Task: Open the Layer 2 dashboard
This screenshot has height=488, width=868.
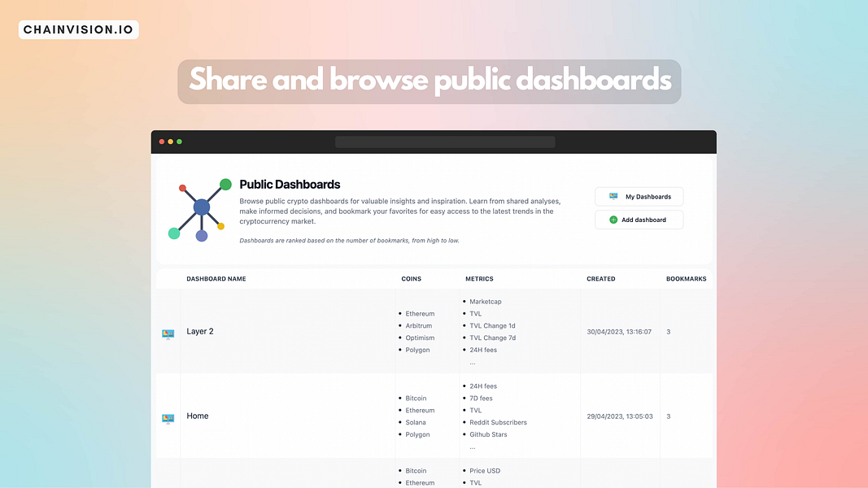Action: pos(200,331)
